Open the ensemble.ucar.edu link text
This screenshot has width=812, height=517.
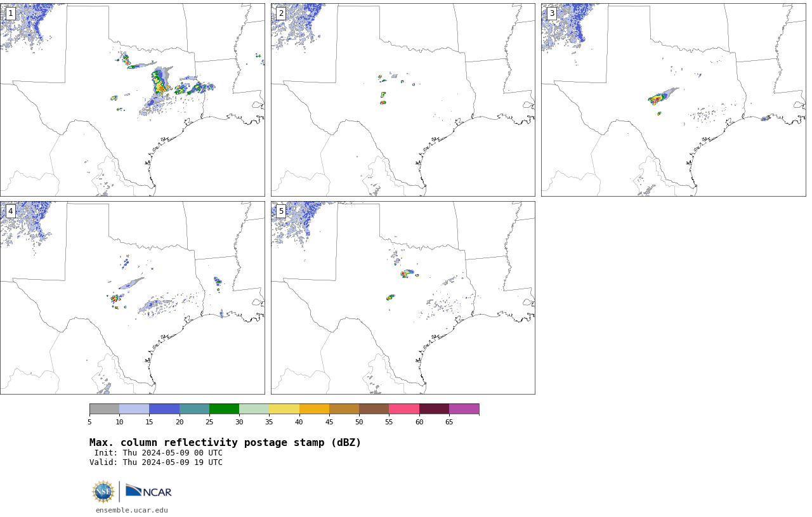(x=132, y=510)
